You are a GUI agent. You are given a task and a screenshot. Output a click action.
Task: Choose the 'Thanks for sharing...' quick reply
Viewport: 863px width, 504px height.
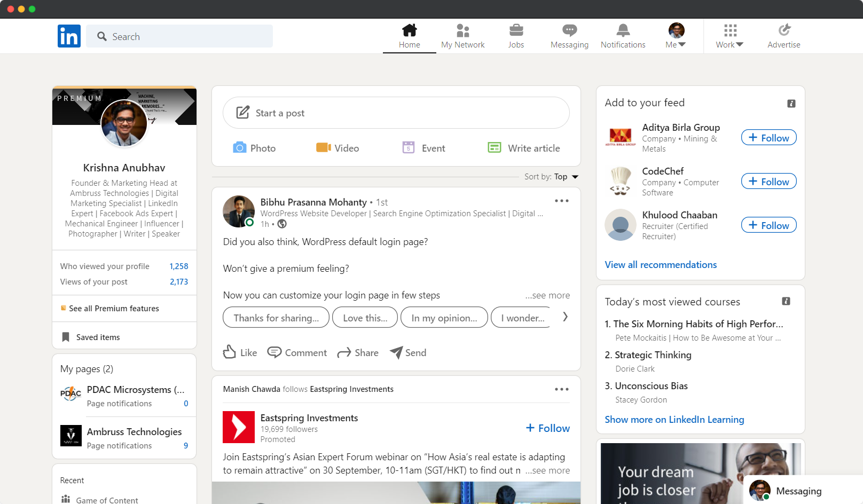(x=276, y=318)
